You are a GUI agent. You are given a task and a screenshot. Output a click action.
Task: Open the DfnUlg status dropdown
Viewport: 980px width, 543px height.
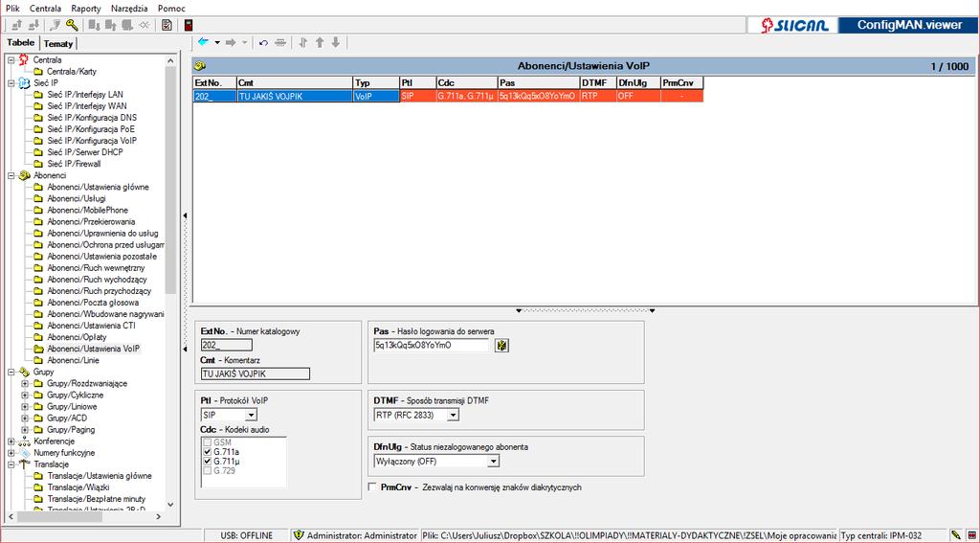pyautogui.click(x=494, y=461)
